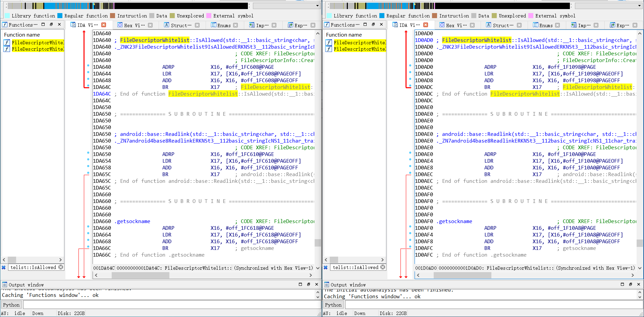
Task: Click Library function color swatch in left legend
Action: coord(7,15)
